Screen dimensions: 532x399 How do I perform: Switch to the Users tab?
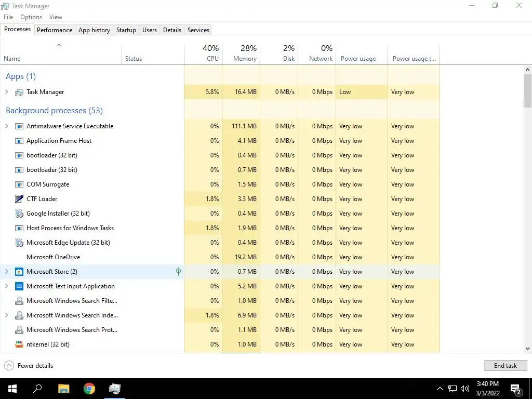tap(150, 30)
